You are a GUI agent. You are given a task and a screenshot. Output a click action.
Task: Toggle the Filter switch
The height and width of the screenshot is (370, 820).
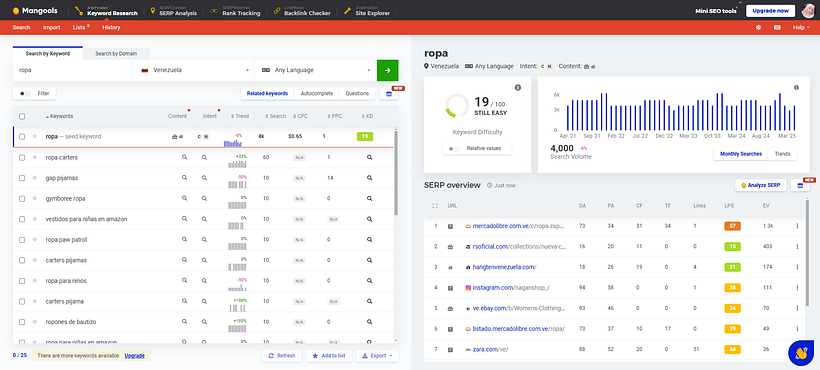[x=25, y=94]
